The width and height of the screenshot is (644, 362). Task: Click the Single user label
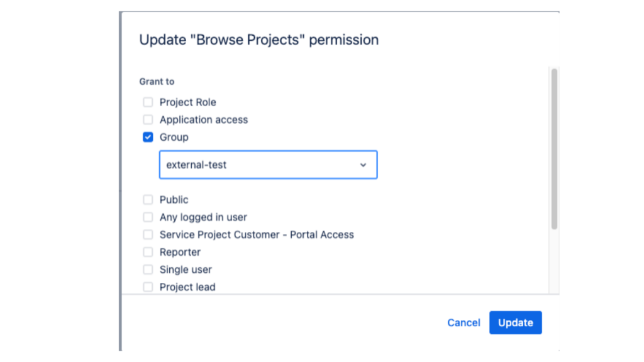[186, 270]
